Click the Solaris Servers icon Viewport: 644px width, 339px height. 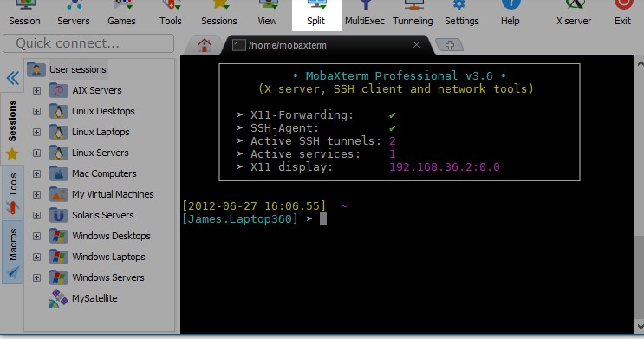pyautogui.click(x=59, y=215)
